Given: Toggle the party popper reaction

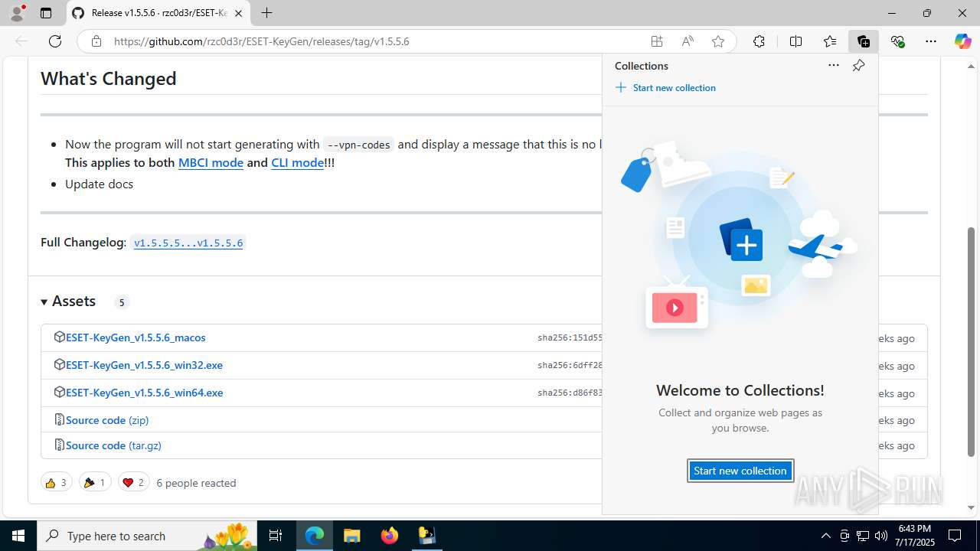Looking at the screenshot, I should tap(95, 482).
